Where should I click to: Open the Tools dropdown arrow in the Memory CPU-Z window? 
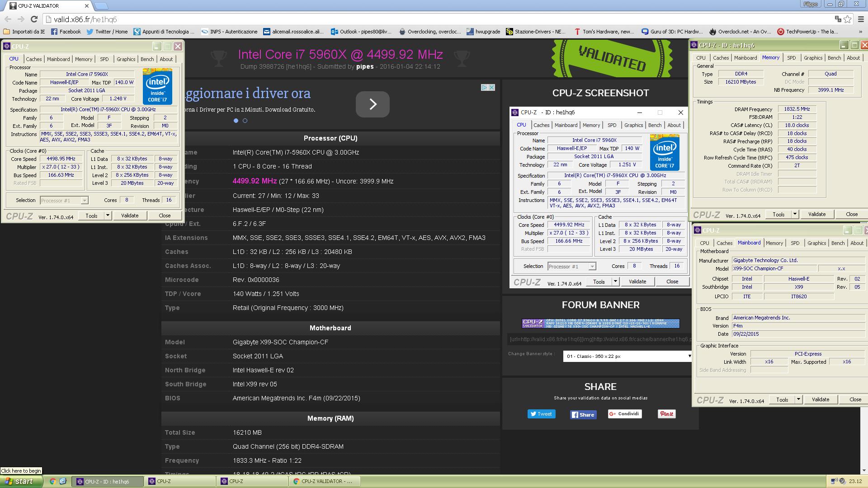(x=795, y=214)
